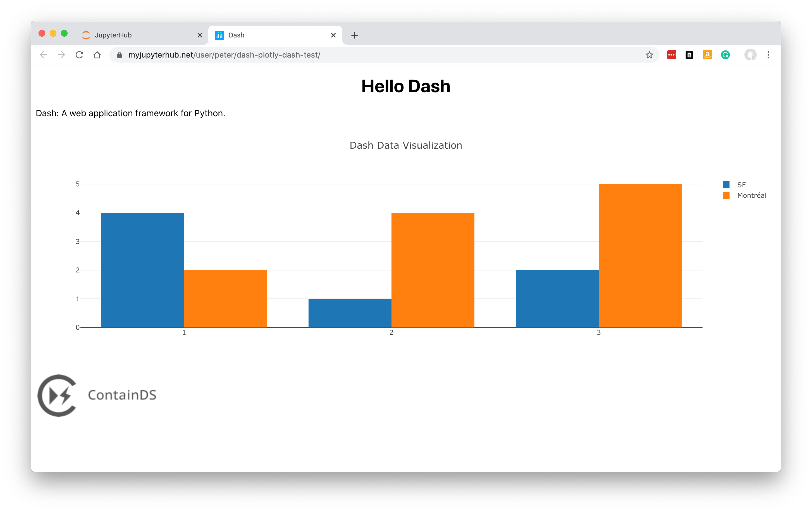Open a new browser tab

(354, 35)
